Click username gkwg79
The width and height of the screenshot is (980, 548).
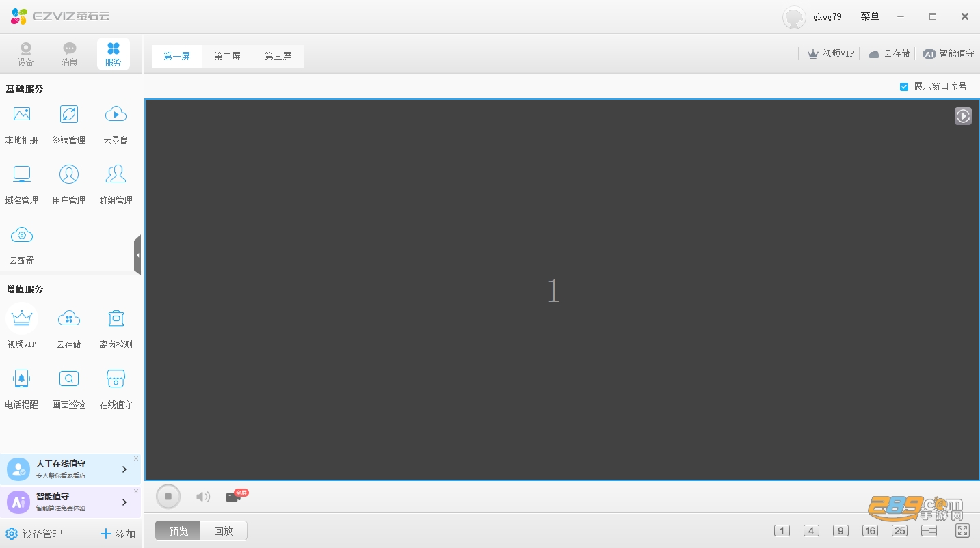827,17
